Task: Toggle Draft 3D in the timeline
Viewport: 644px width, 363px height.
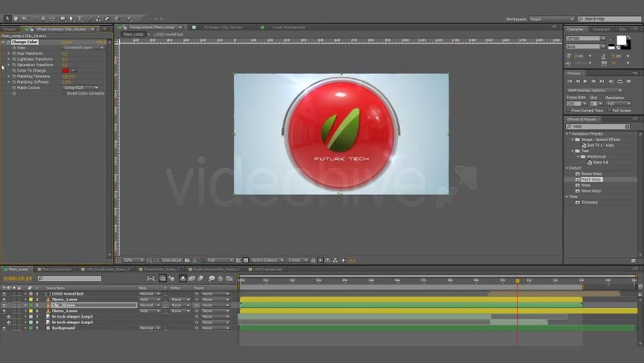Action: (x=171, y=278)
